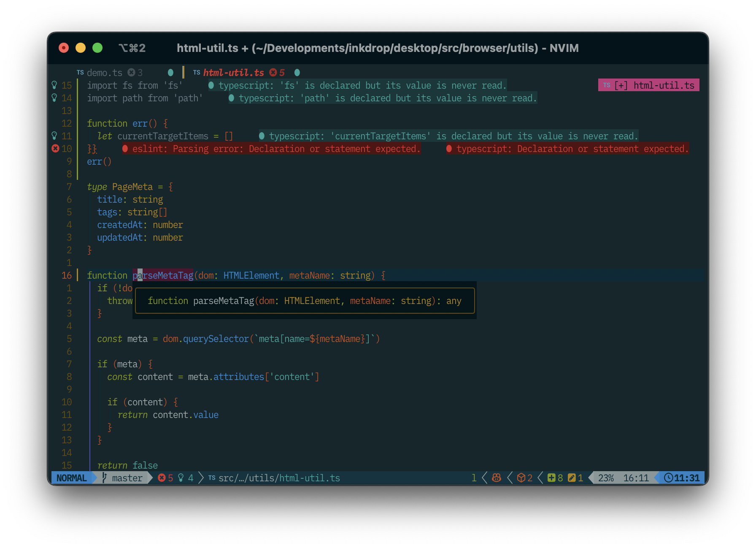756x548 pixels.
Task: Click the error count icon on html-util.ts tab
Action: 273,73
